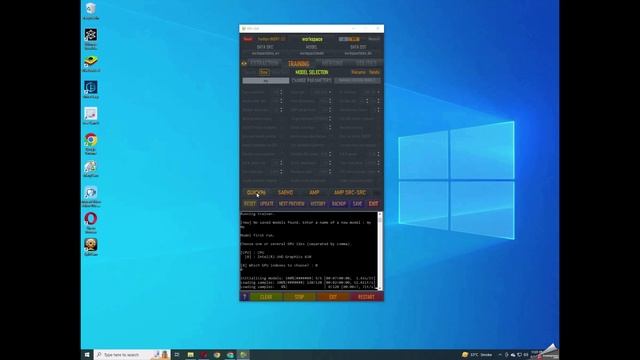640x360 pixels.
Task: Switch to the EXTRACTION tab
Action: click(264, 63)
